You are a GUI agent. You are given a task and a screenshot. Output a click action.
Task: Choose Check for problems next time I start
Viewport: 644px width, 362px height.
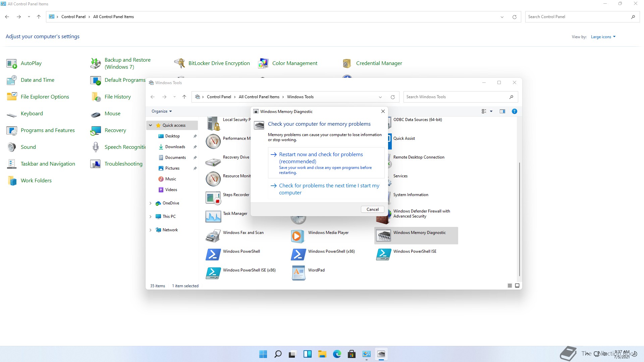point(326,189)
